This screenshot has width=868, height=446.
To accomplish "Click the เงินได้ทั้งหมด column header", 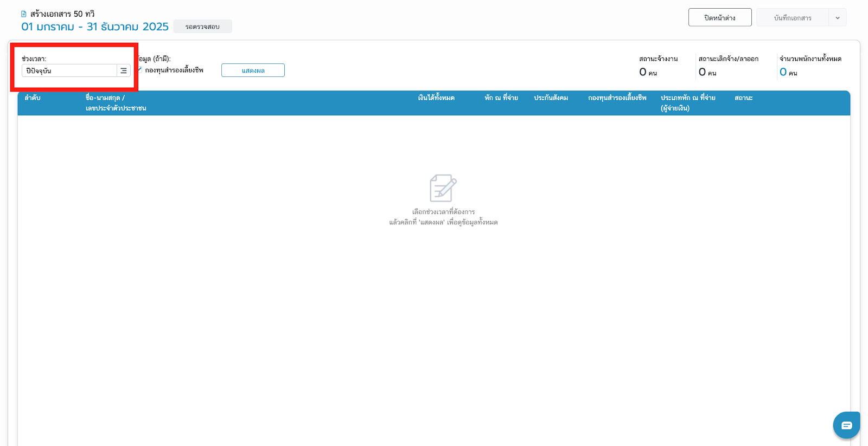I will pos(436,98).
